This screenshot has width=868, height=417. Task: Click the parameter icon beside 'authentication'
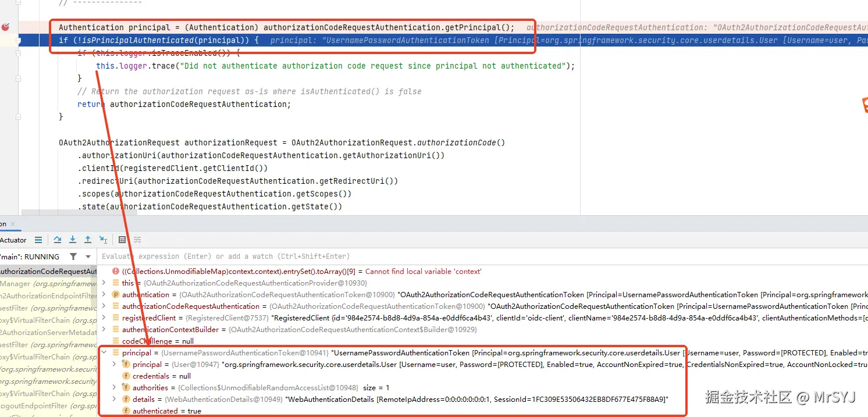click(x=116, y=294)
